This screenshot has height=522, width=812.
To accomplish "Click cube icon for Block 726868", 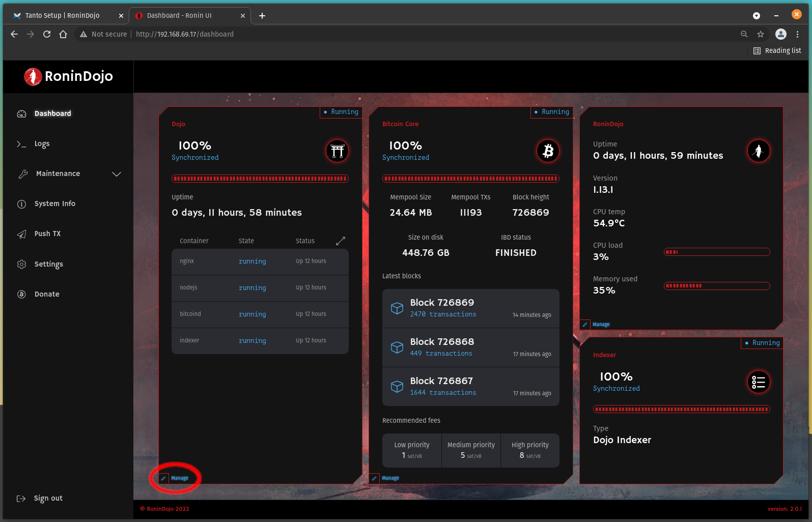I will click(x=397, y=347).
